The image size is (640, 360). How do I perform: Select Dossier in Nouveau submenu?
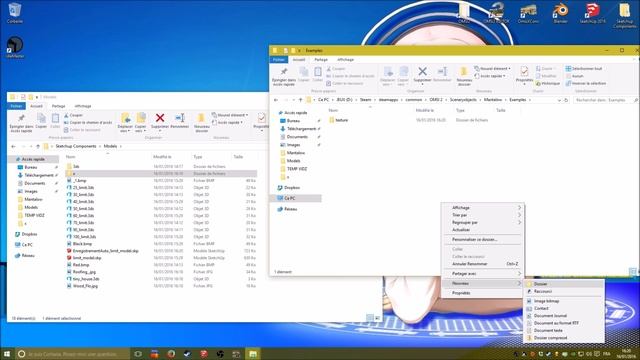[x=564, y=284]
